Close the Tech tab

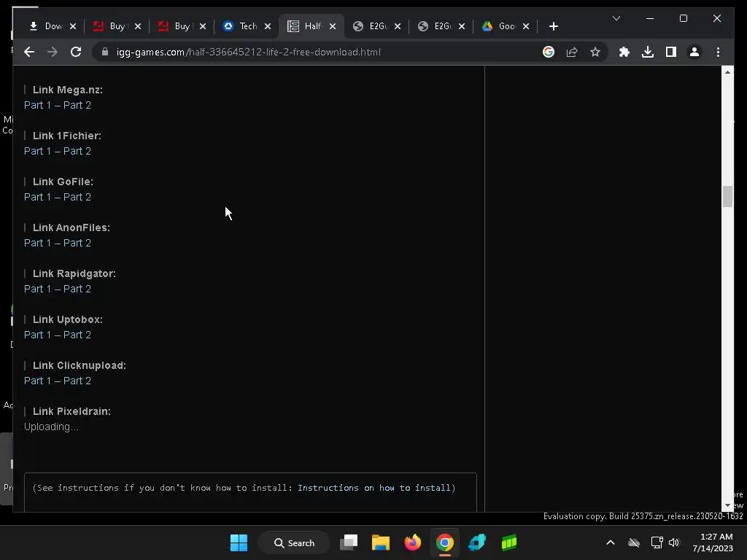pyautogui.click(x=268, y=26)
